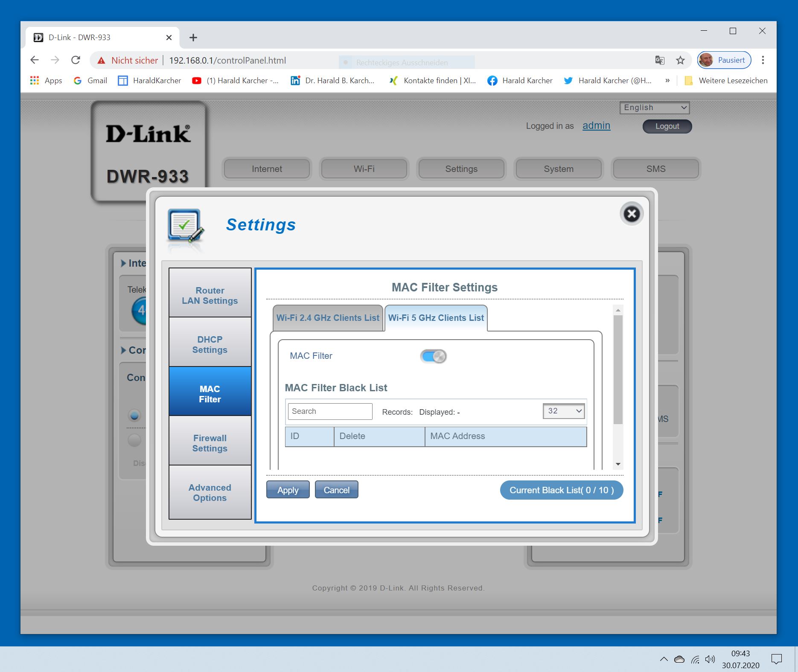Select the Wi-Fi 5 GHz Clients List tab

coord(436,318)
